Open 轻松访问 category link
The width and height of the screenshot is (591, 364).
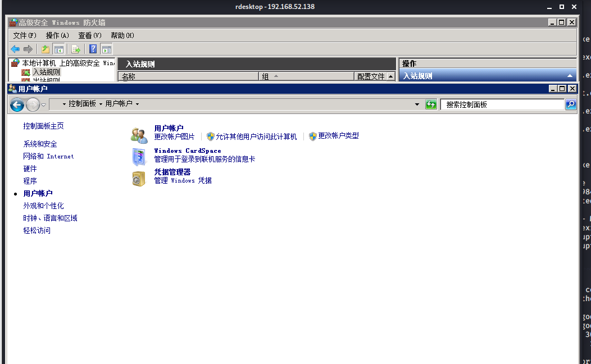pos(37,231)
